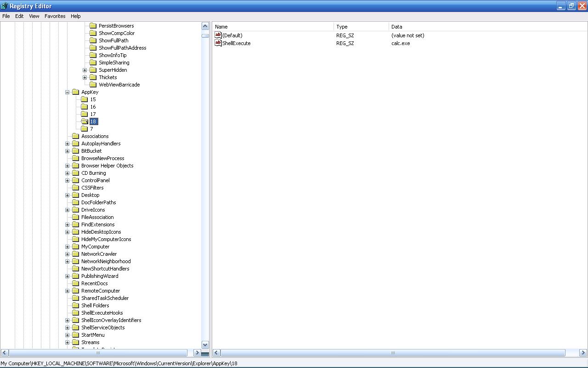Screen dimensions: 588x368
Task: Click the (value not set) data cell
Action: 408,35
